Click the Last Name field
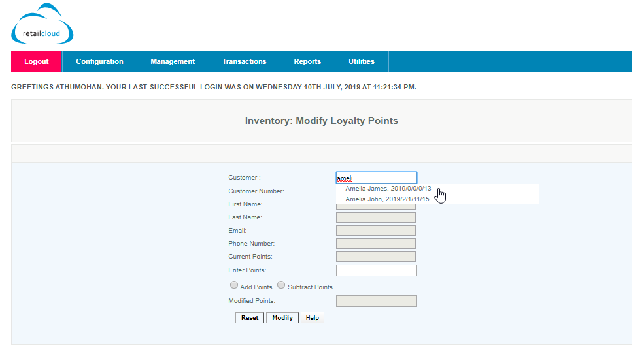 coord(376,217)
